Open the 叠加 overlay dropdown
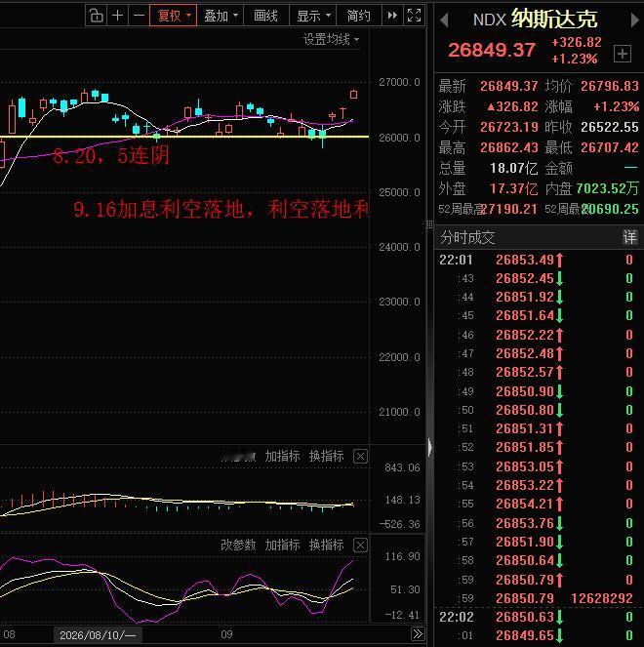 (221, 16)
